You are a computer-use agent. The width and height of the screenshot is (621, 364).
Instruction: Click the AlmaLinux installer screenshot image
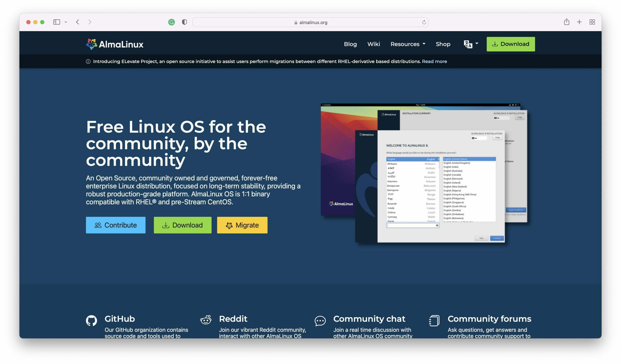click(x=424, y=172)
